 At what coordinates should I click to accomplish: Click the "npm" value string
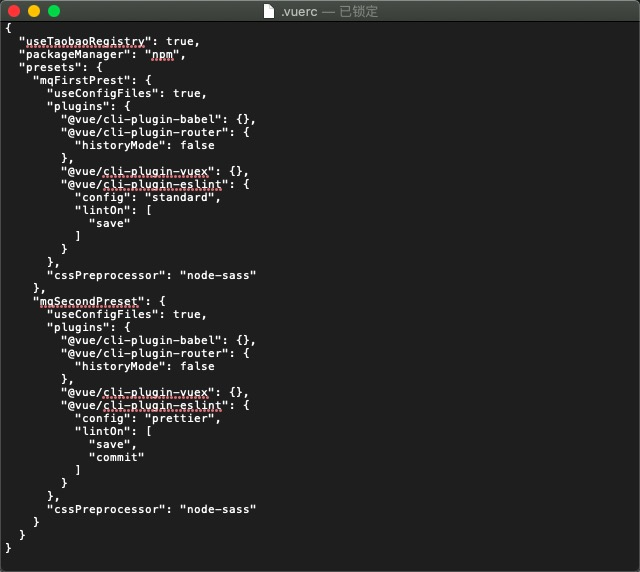click(162, 54)
